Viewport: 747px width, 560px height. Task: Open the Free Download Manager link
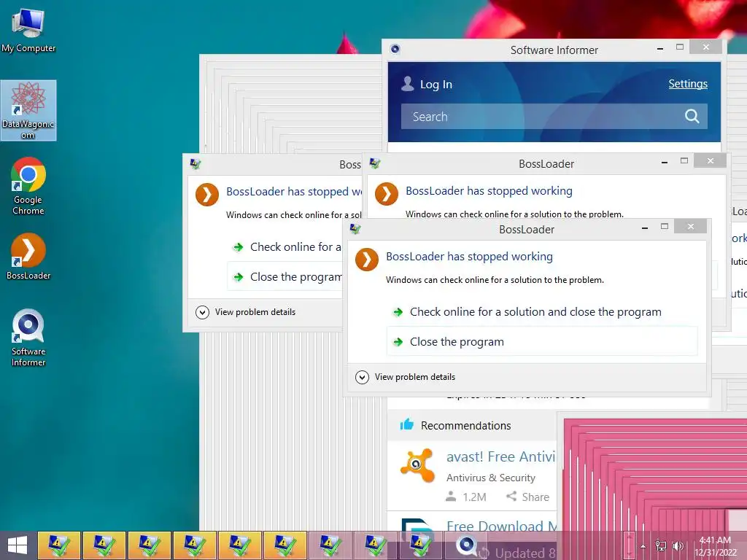[x=502, y=526]
